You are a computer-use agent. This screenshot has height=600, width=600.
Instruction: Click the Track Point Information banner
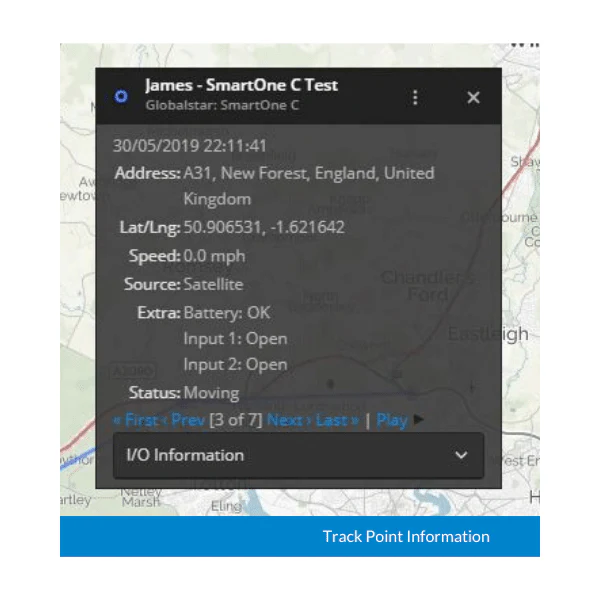point(300,536)
